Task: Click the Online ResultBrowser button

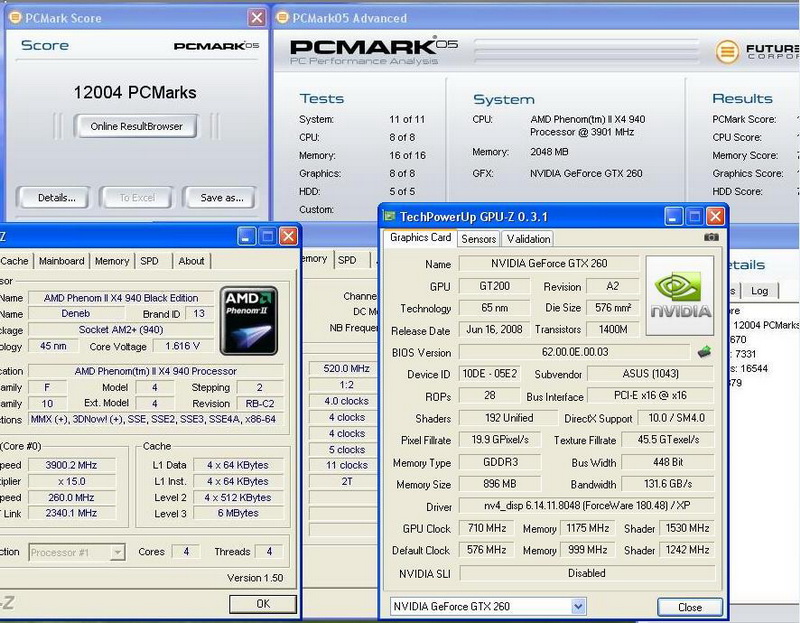Action: click(x=136, y=126)
